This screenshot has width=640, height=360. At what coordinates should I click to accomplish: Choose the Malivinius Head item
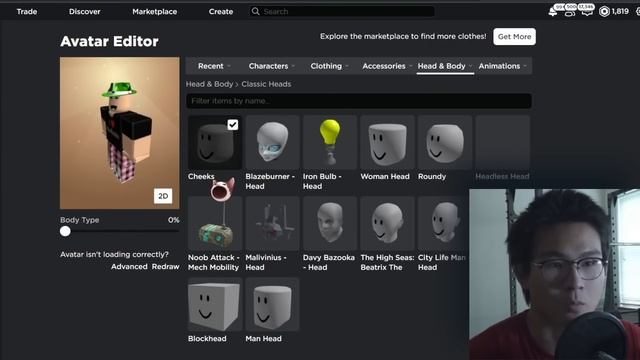point(272,223)
